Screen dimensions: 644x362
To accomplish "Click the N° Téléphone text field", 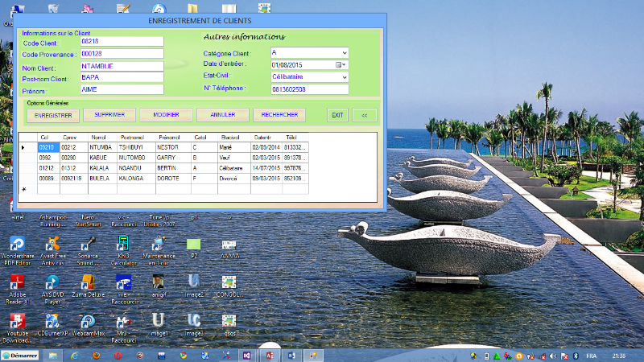I will point(309,88).
